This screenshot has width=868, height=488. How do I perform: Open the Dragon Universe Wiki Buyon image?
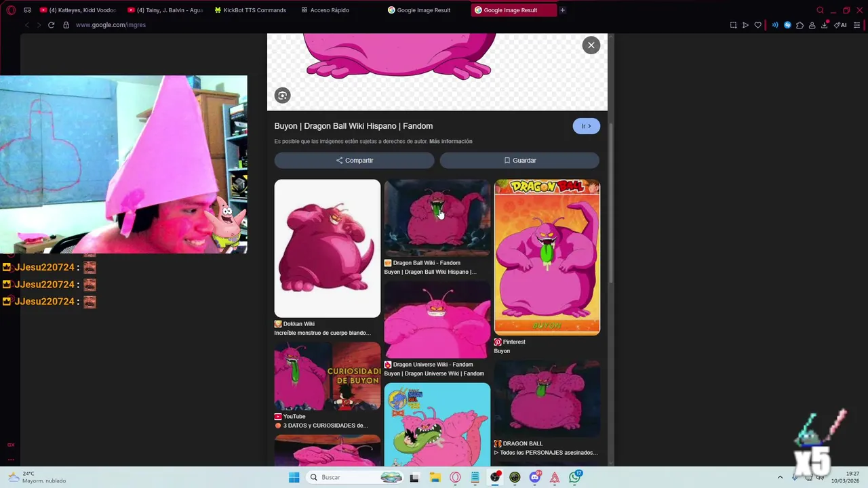(x=437, y=319)
